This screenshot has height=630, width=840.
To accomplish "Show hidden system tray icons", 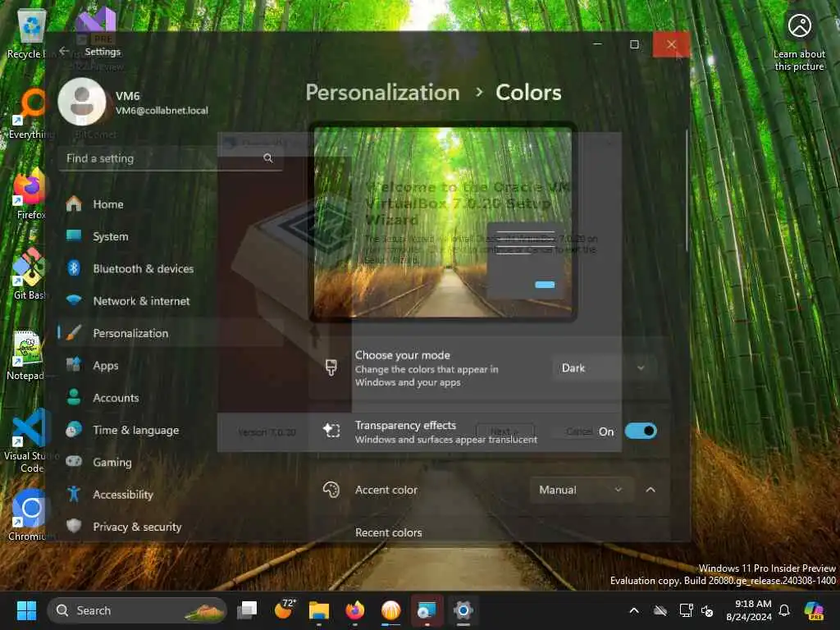I will 634,610.
